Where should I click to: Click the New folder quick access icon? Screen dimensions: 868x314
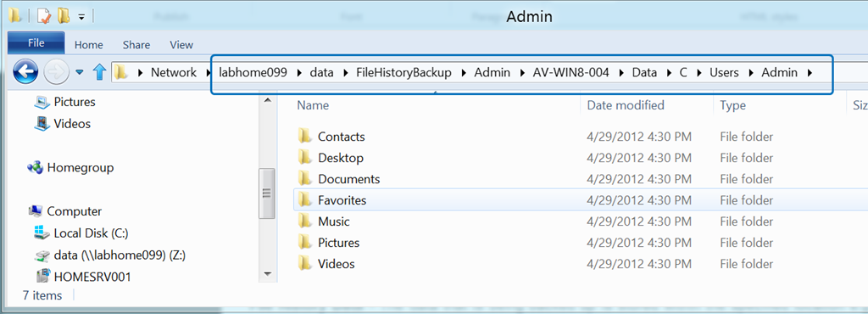coord(64,15)
